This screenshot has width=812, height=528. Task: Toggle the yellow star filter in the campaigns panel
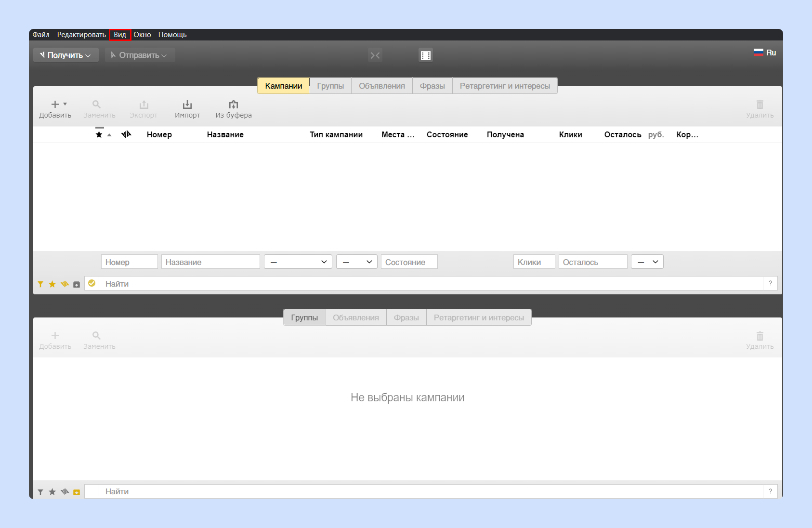tap(52, 284)
